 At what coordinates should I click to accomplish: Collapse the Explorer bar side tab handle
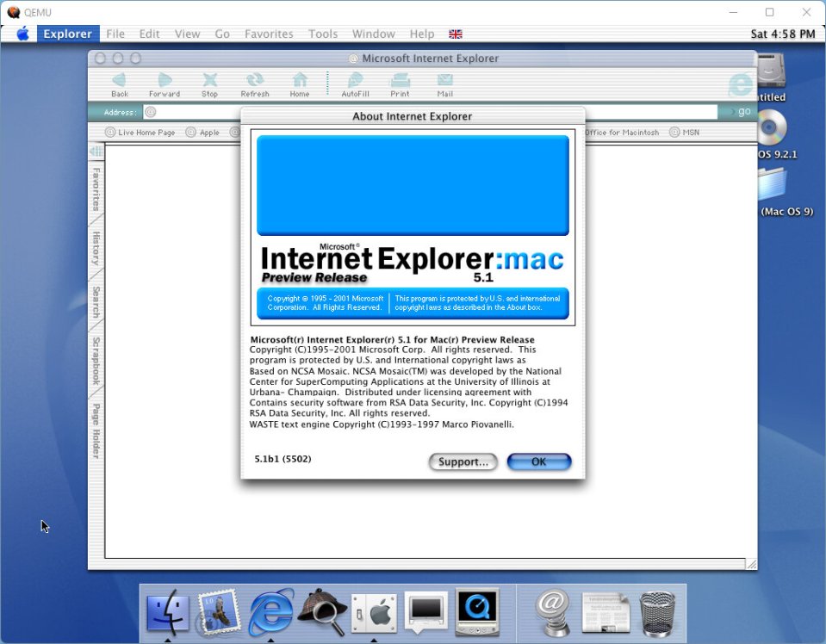96,152
